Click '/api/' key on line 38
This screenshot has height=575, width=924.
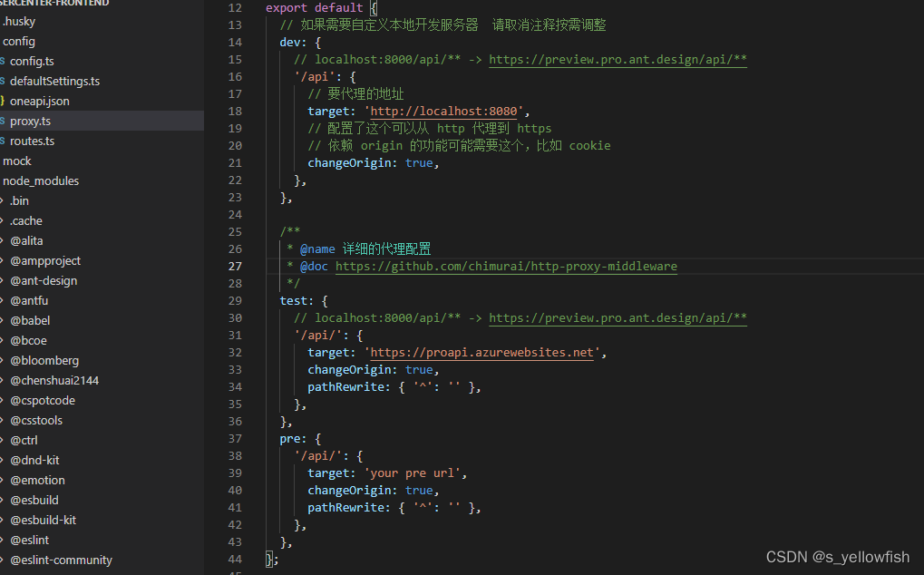(317, 456)
